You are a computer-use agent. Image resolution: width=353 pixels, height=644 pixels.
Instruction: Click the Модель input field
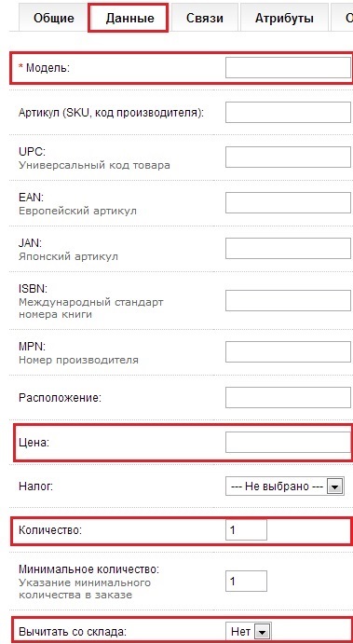point(288,67)
